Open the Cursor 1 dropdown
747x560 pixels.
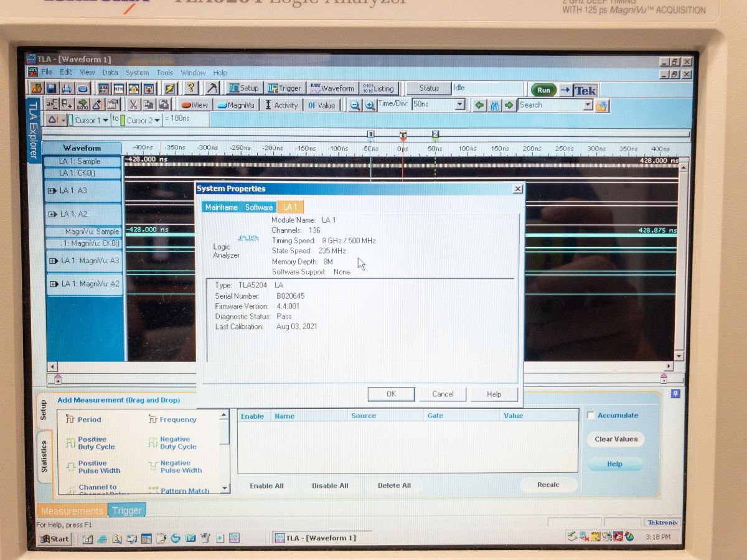coord(105,120)
